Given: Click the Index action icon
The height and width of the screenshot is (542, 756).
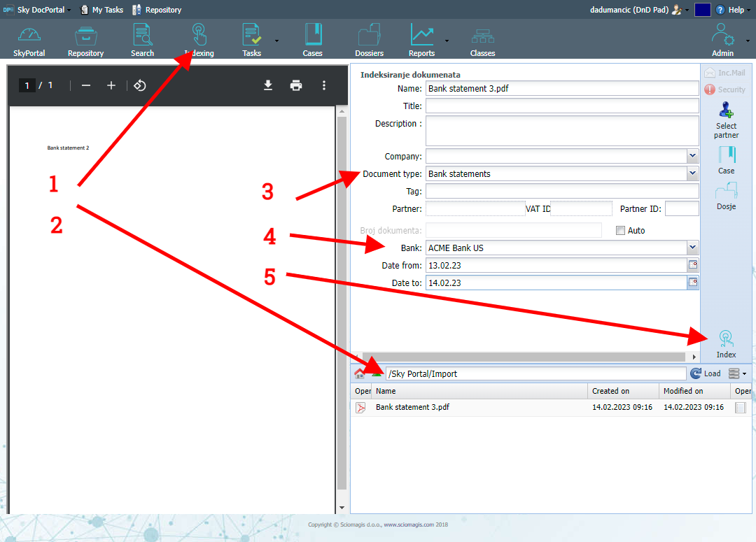Looking at the screenshot, I should tap(726, 338).
